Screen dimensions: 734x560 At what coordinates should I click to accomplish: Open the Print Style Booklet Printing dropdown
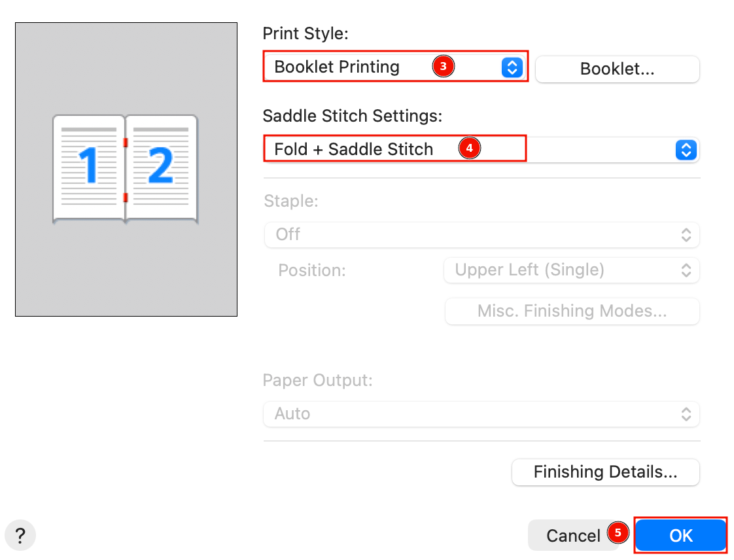395,67
